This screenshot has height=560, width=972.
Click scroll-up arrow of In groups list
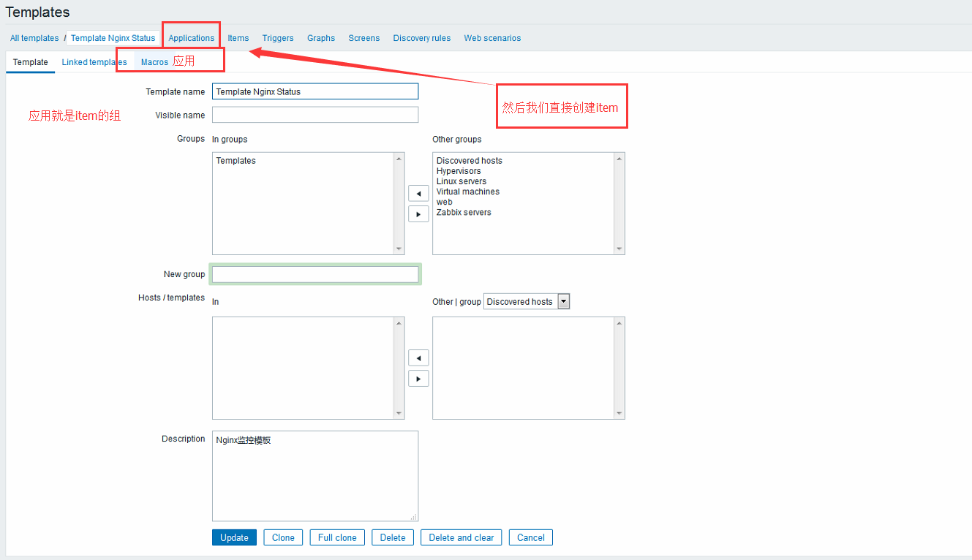(x=399, y=158)
